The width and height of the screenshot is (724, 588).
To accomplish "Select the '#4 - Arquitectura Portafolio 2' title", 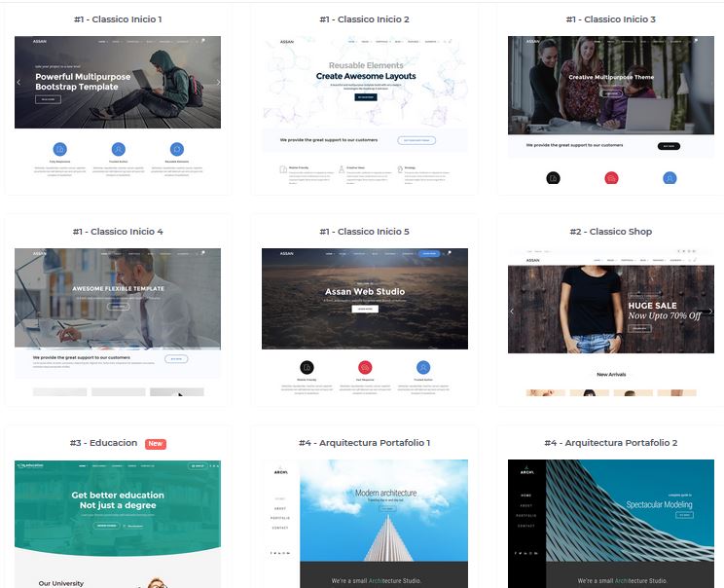I will coord(610,443).
